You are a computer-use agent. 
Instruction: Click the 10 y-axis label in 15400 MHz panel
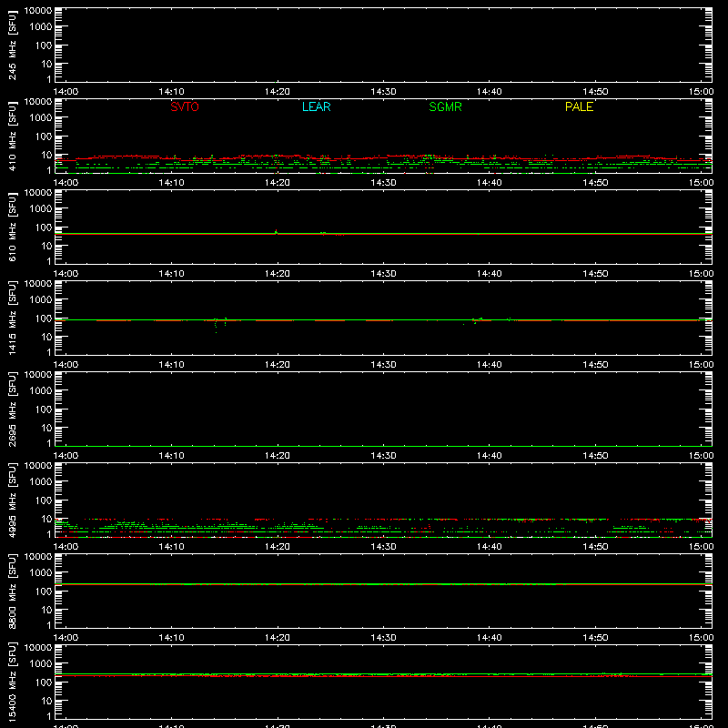coord(47,701)
